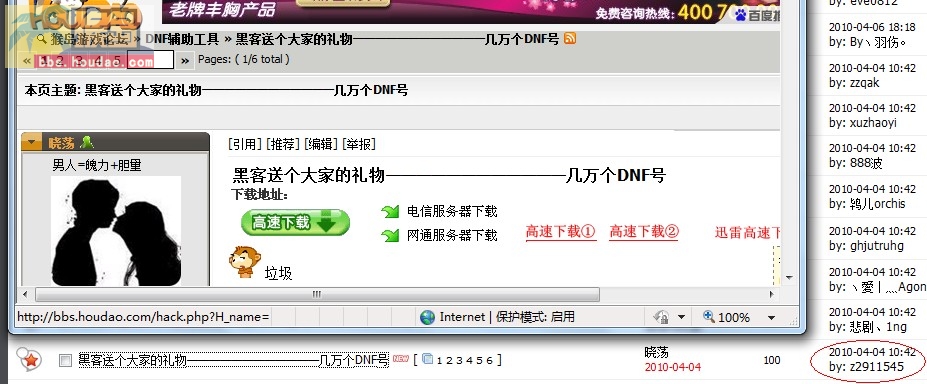Click the horizontal scrollbar thumb
This screenshot has height=384, width=927.
coord(317,294)
